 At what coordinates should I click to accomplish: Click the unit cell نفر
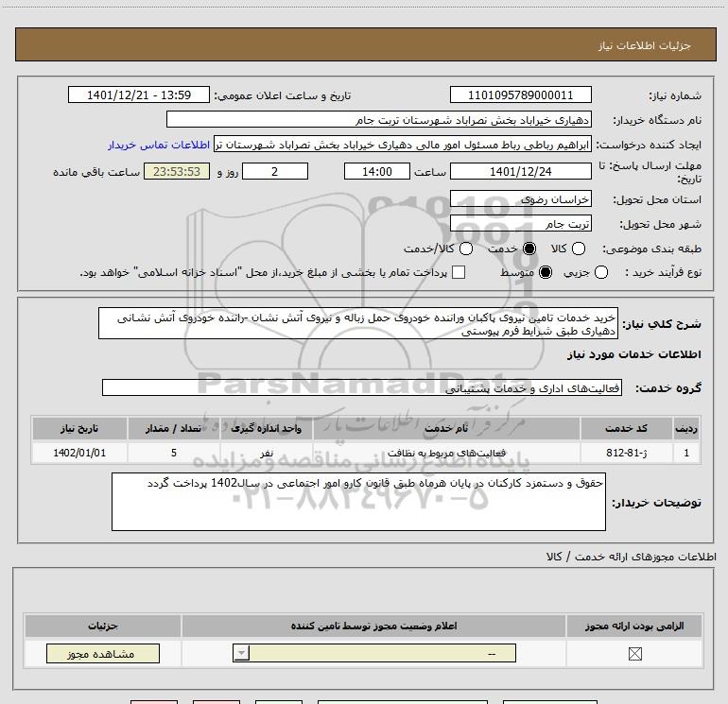coord(266,453)
